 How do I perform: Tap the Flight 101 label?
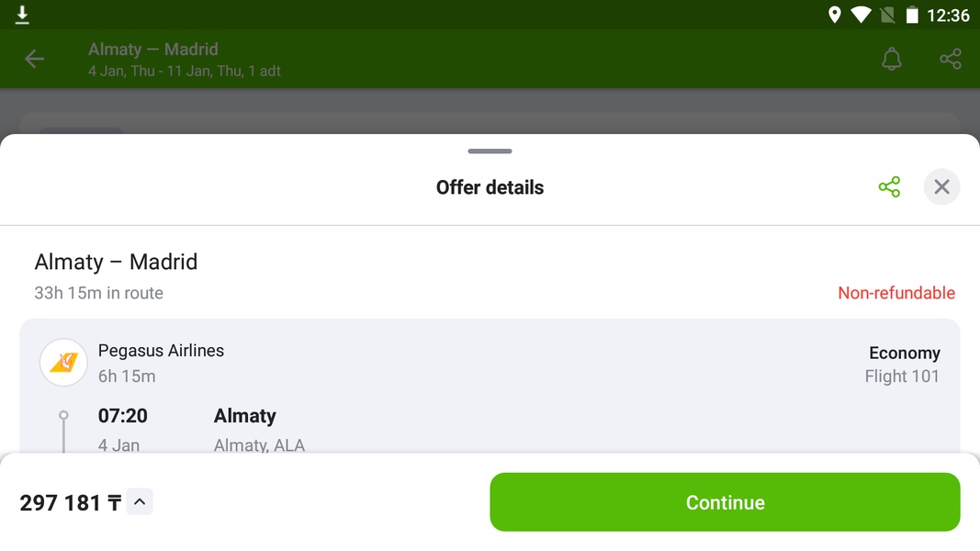(x=902, y=377)
